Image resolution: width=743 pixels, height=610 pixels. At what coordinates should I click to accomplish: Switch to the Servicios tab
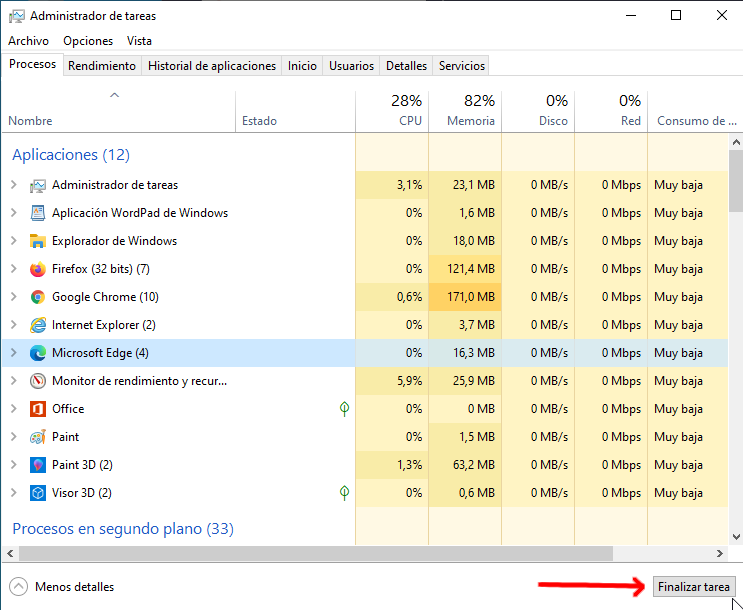(462, 66)
